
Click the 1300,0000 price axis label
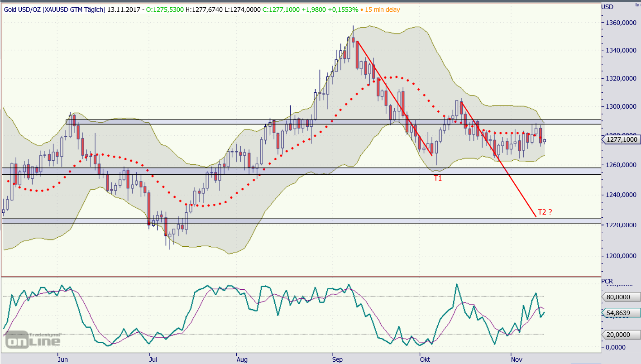(621, 107)
